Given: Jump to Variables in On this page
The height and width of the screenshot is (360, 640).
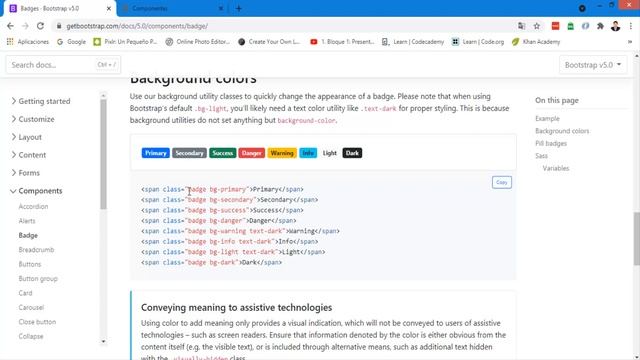Looking at the screenshot, I should (556, 168).
